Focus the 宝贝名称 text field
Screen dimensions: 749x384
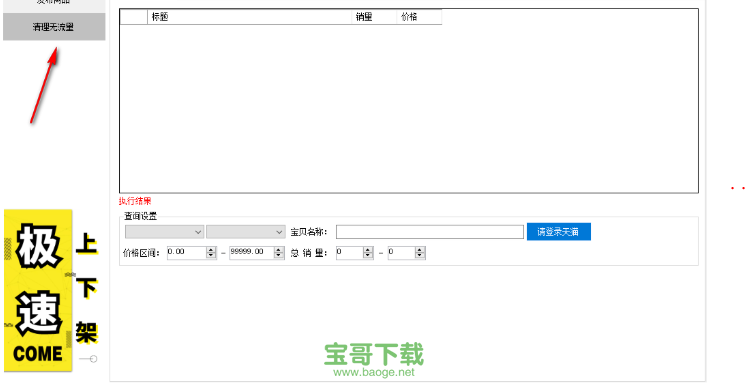pyautogui.click(x=430, y=232)
